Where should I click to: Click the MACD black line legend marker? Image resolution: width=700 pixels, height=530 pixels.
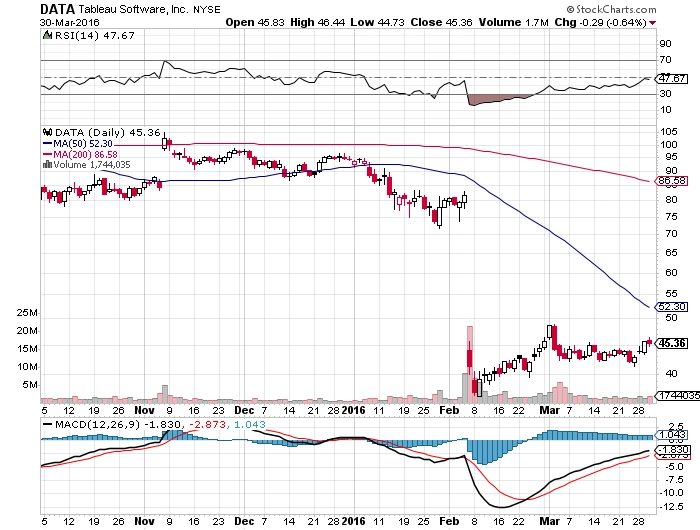point(47,424)
